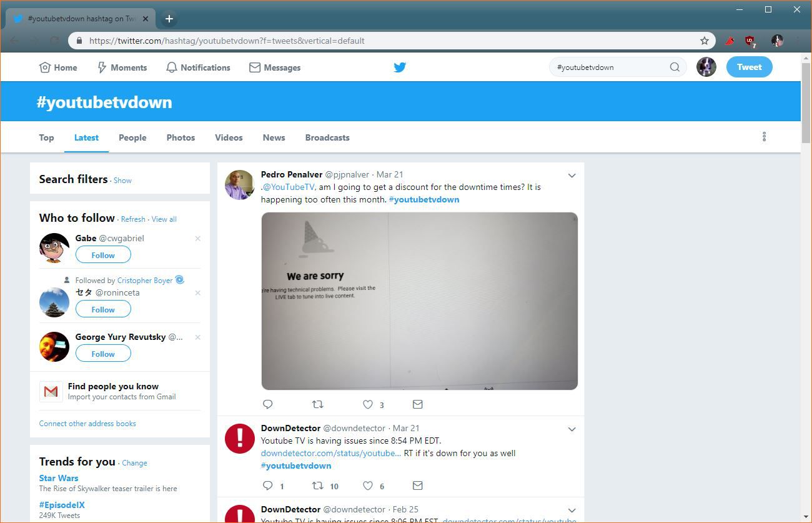The height and width of the screenshot is (523, 812).
Task: Expand Pedro Penalver tweet options chevron
Action: click(572, 176)
